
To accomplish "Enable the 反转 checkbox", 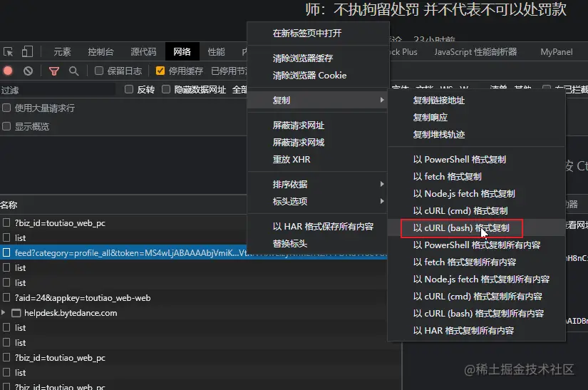I will (129, 89).
